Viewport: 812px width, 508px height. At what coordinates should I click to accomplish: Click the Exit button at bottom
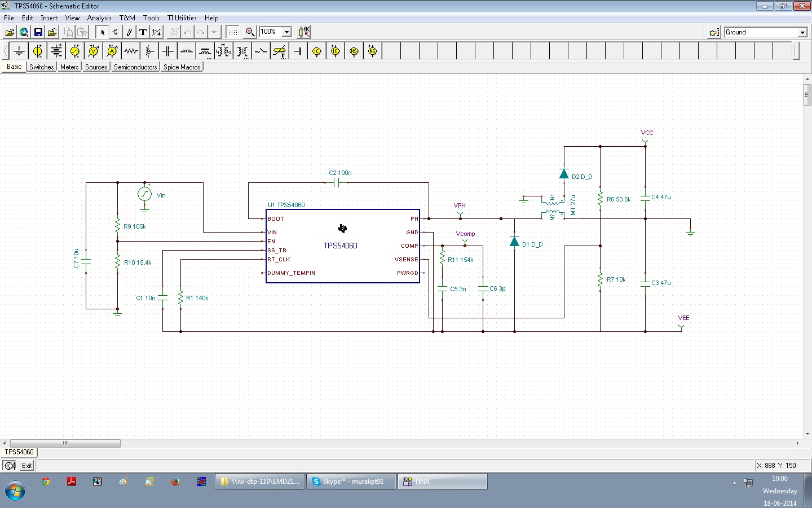coord(27,466)
